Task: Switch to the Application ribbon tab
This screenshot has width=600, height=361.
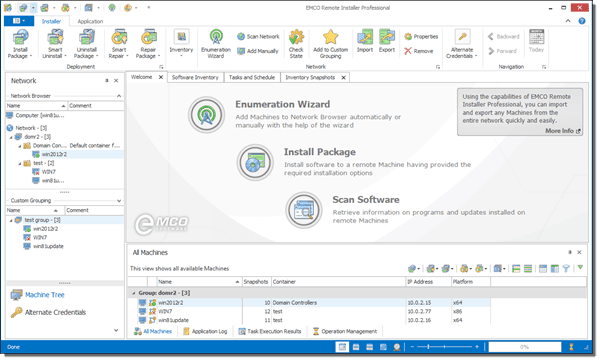Action: pyautogui.click(x=90, y=21)
